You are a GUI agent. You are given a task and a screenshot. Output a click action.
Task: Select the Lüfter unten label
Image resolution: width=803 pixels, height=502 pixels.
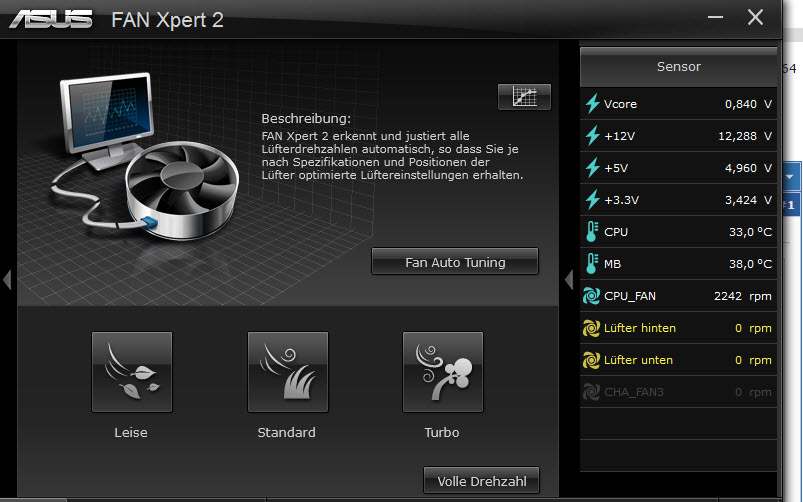pos(638,360)
